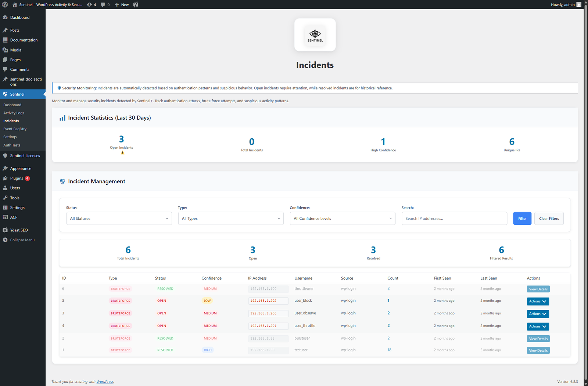Image resolution: width=588 pixels, height=386 pixels.
Task: Open the New content menu icon
Action: click(116, 4)
